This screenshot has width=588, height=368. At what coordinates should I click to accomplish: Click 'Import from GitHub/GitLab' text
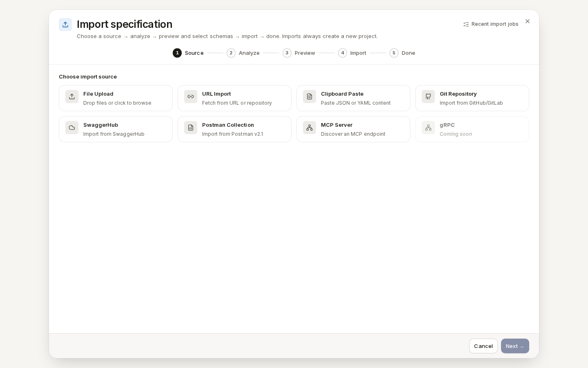pos(471,103)
